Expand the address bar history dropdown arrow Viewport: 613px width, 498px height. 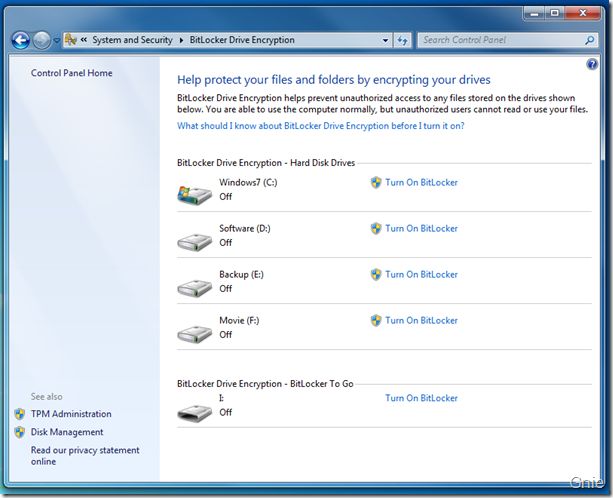(x=385, y=40)
